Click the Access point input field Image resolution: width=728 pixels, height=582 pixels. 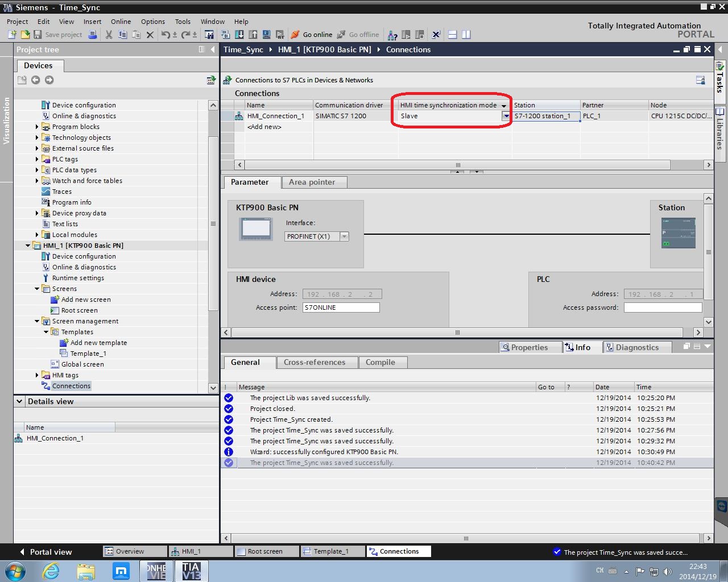(341, 307)
